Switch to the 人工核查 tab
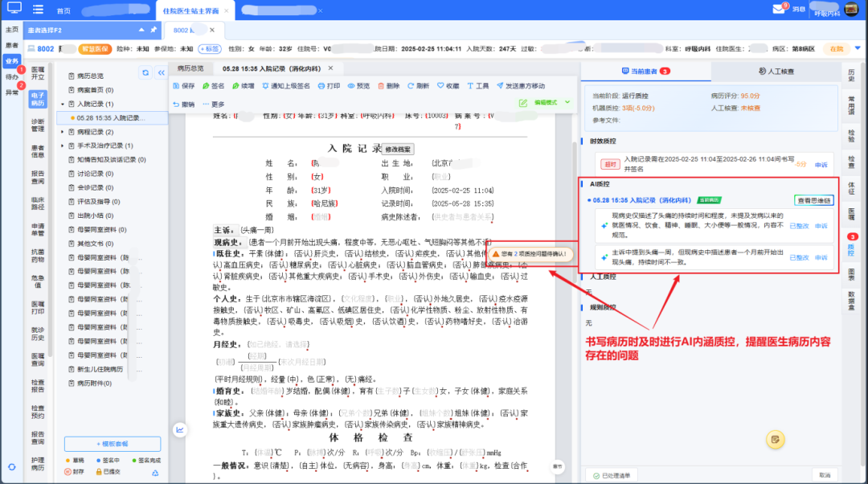The height and width of the screenshot is (484, 868). tap(776, 72)
